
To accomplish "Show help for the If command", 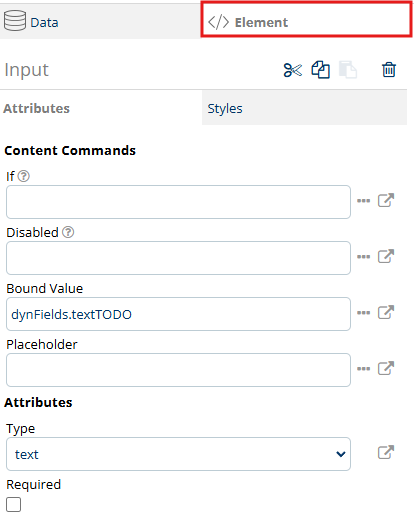I will [24, 176].
